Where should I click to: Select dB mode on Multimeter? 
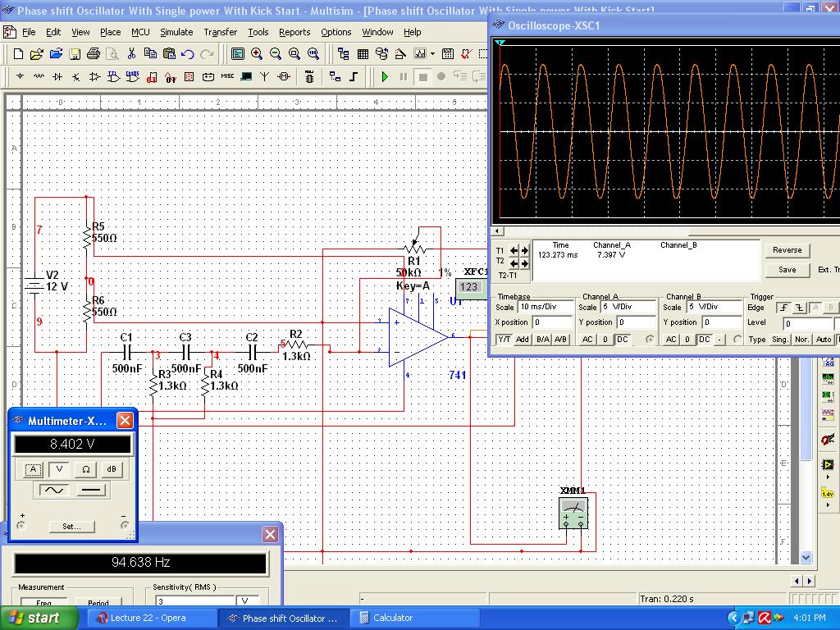[112, 470]
